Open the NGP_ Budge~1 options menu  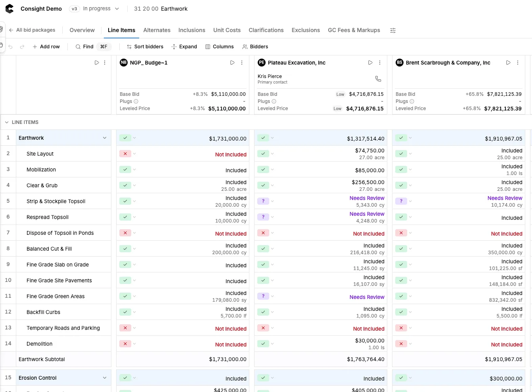coord(242,63)
